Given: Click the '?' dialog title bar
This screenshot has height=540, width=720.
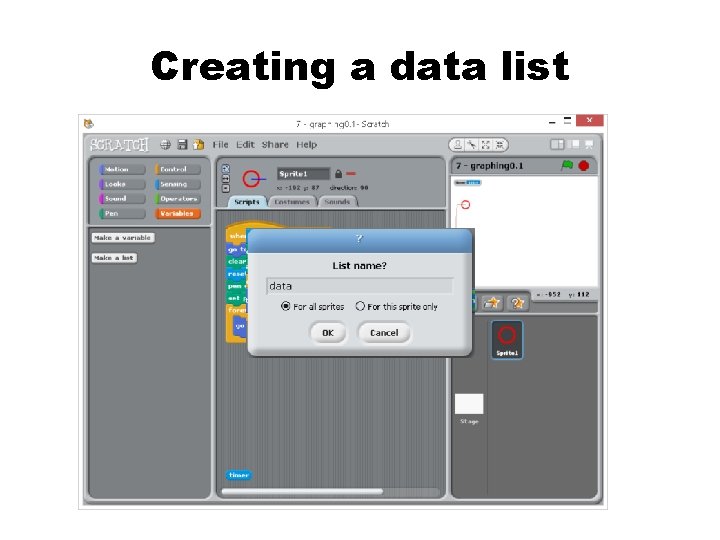Looking at the screenshot, I should tap(360, 239).
